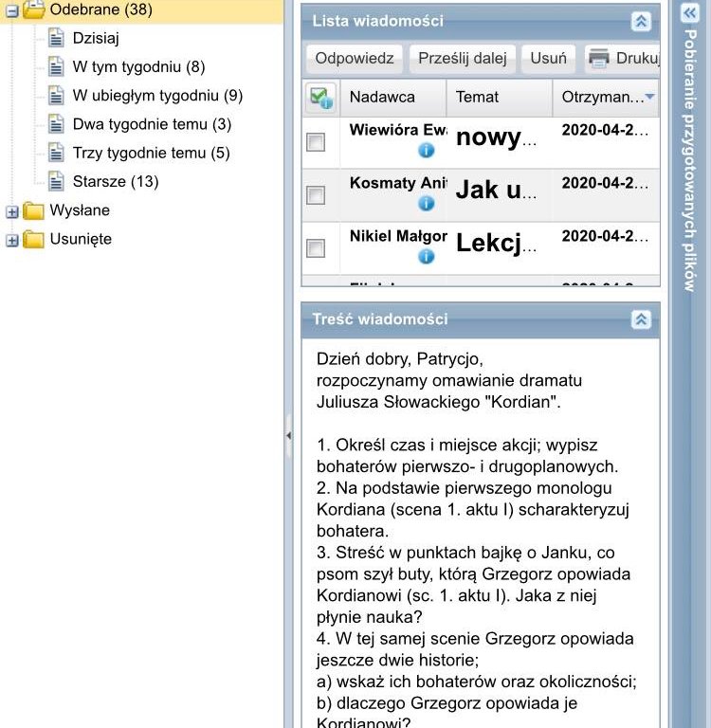The width and height of the screenshot is (711, 728).
Task: Click the W ubiegłym tygodniu document icon
Action: (x=56, y=96)
